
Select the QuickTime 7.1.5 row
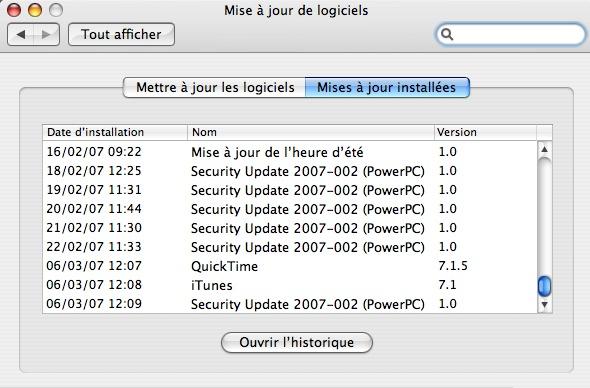(290, 266)
